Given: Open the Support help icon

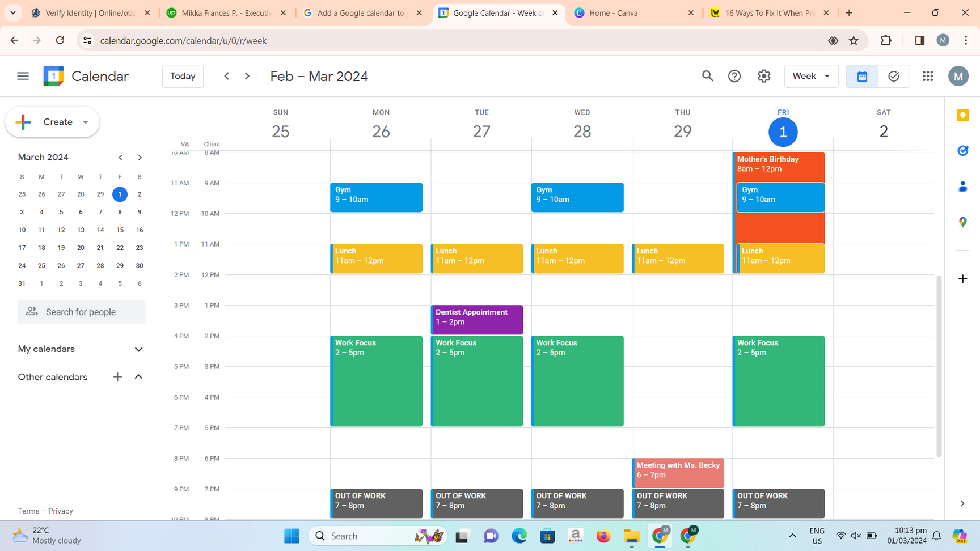Looking at the screenshot, I should [x=734, y=76].
